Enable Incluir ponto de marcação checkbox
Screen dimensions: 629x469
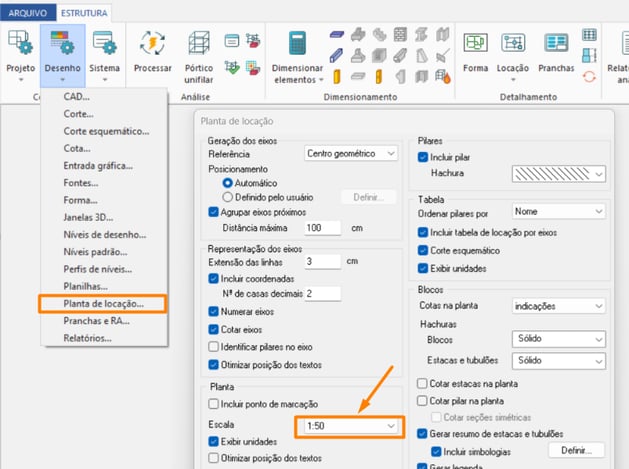click(214, 403)
